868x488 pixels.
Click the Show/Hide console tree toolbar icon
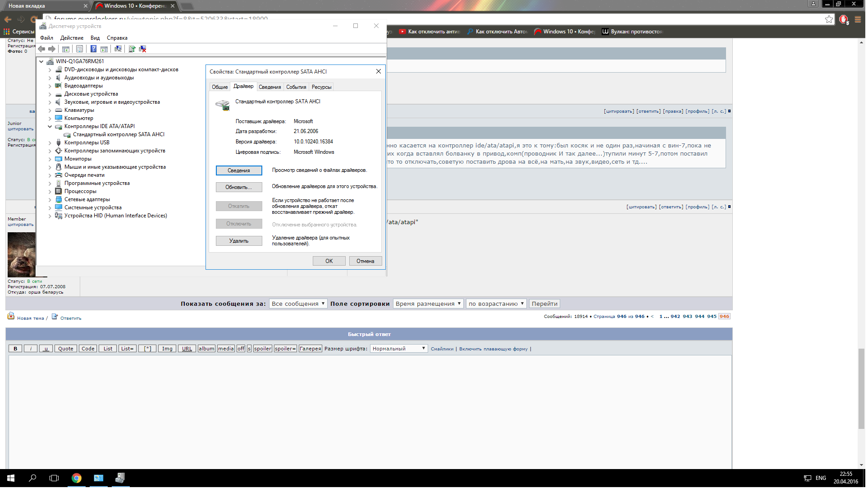(66, 49)
